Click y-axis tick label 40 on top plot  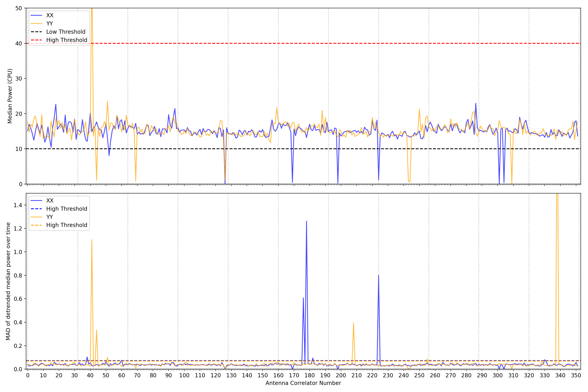[18, 44]
